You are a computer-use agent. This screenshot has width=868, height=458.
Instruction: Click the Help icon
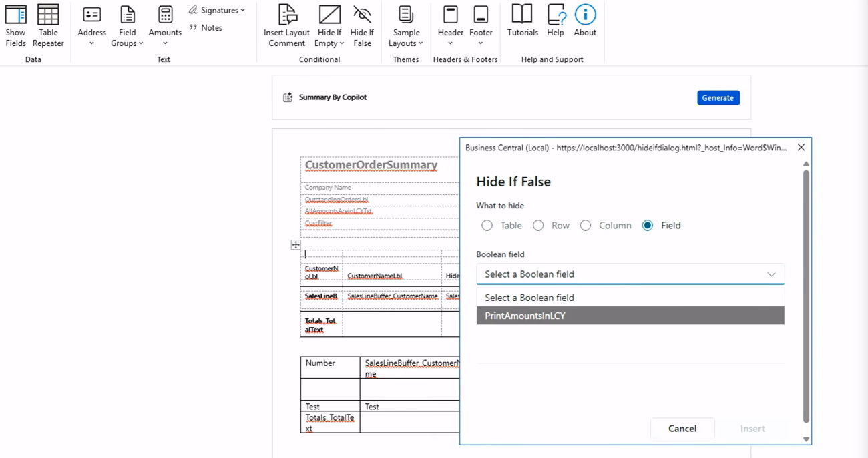coord(556,21)
